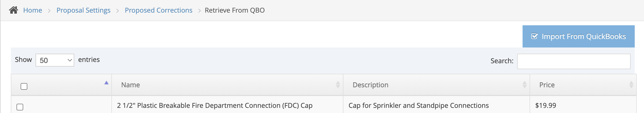Viewport: 644px width, 113px height.
Task: Navigate to Proposed Corrections breadcrumb
Action: [159, 10]
